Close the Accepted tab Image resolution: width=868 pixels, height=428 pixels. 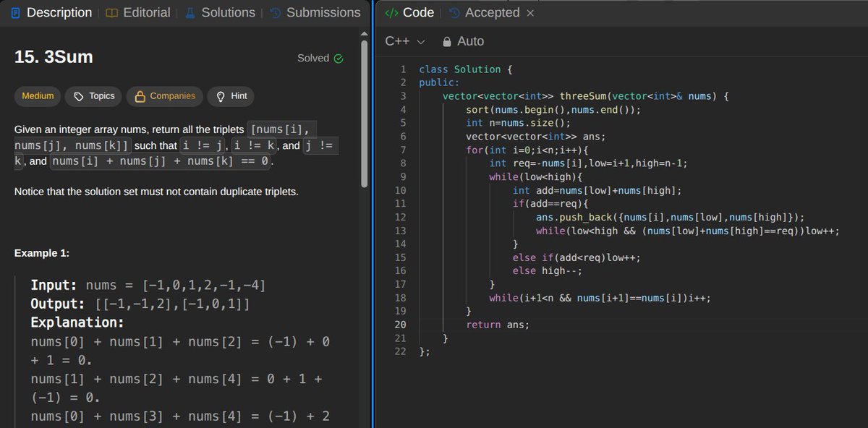tap(530, 13)
